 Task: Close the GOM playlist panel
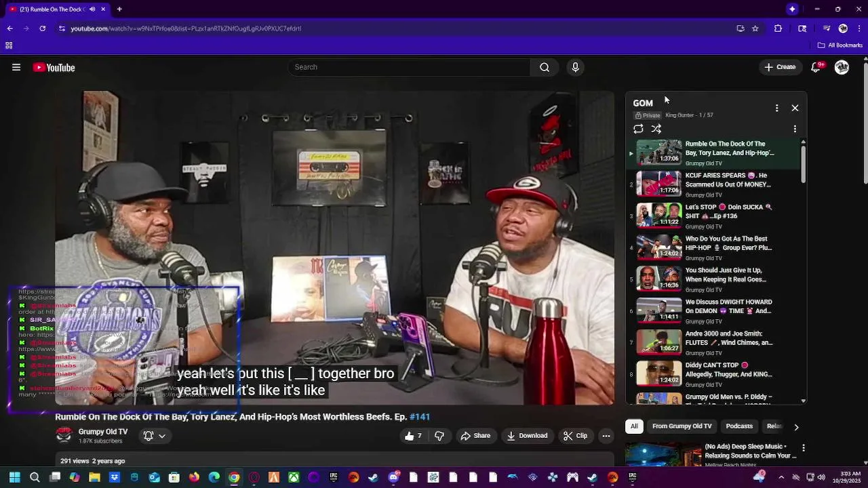click(795, 108)
